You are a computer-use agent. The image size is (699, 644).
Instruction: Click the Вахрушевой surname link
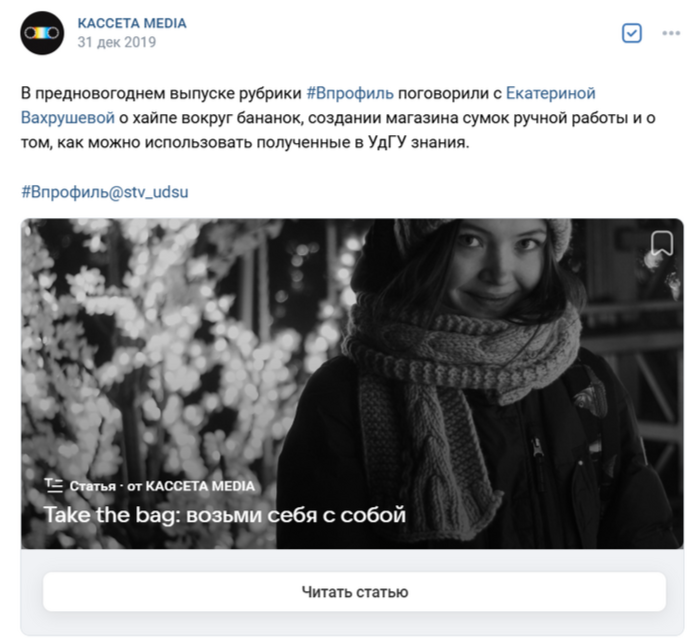[x=68, y=118]
